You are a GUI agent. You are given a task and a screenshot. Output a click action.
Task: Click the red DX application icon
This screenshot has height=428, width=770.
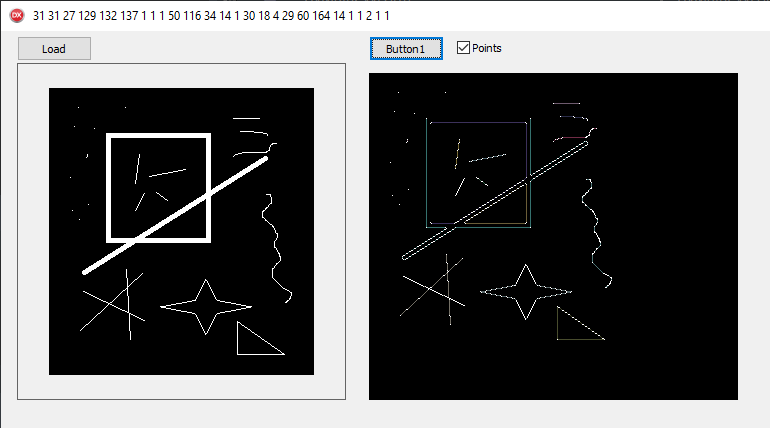click(17, 16)
